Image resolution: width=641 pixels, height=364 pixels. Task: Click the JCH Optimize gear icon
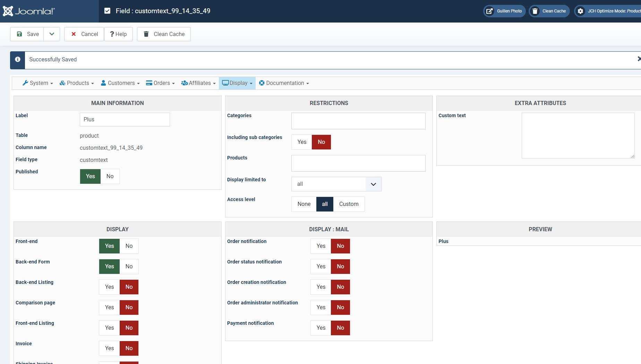[x=580, y=11]
